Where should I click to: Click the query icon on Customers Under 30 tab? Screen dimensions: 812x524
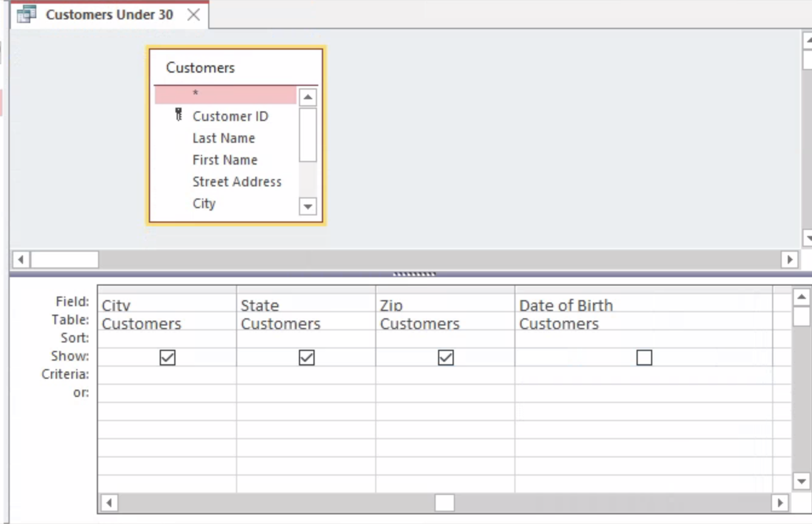(26, 14)
